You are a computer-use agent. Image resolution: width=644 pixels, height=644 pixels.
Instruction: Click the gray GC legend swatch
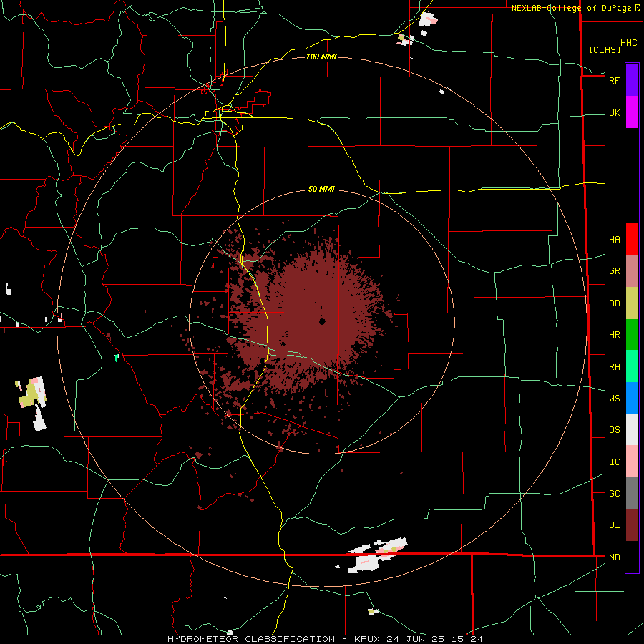click(632, 493)
